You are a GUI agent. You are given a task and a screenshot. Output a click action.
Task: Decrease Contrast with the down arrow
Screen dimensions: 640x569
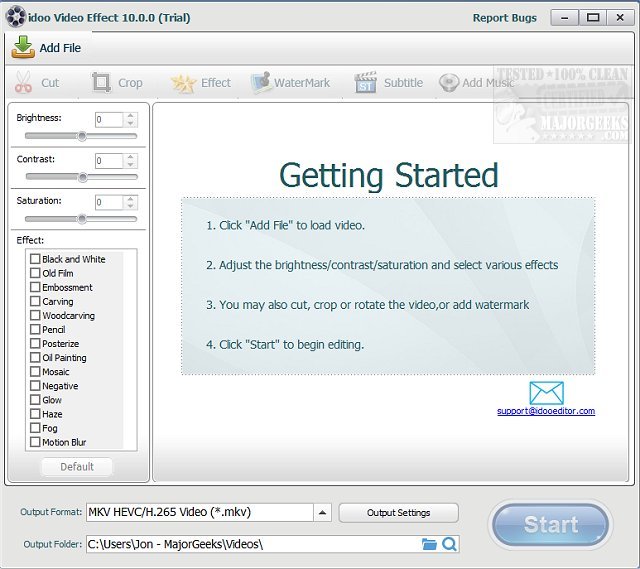pos(130,164)
